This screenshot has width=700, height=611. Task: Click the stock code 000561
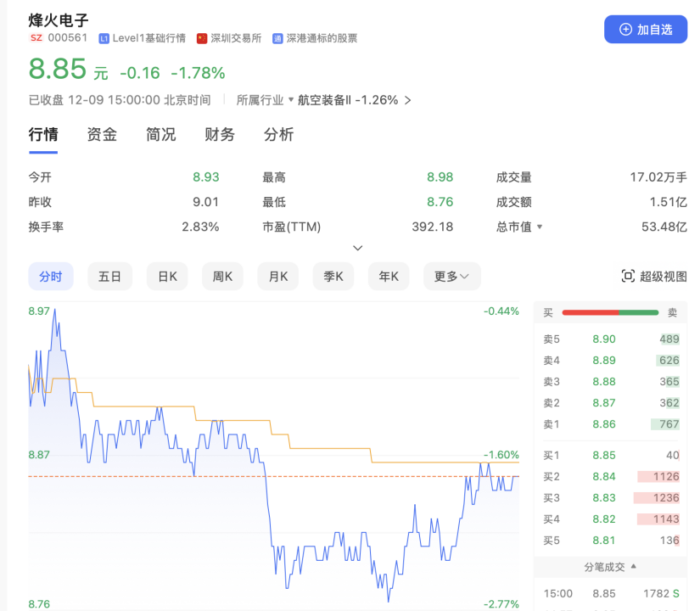click(x=68, y=38)
